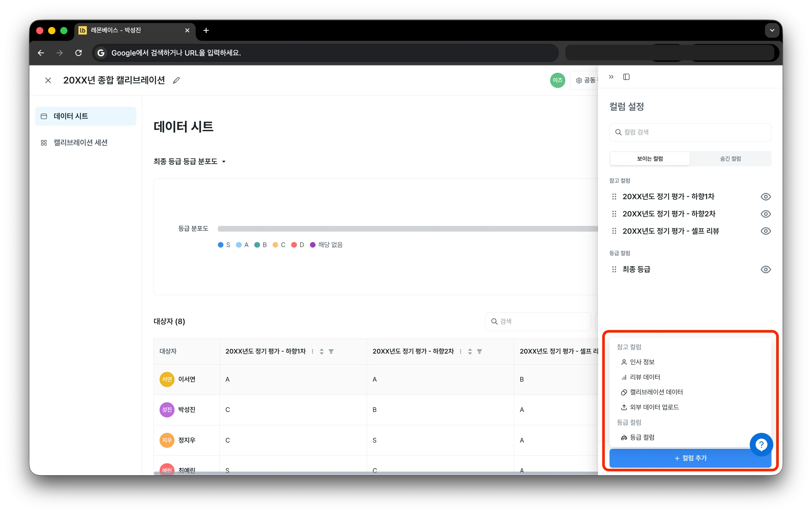Viewport: 812px width, 514px height.
Task: Toggle the panel layout icon
Action: click(626, 77)
